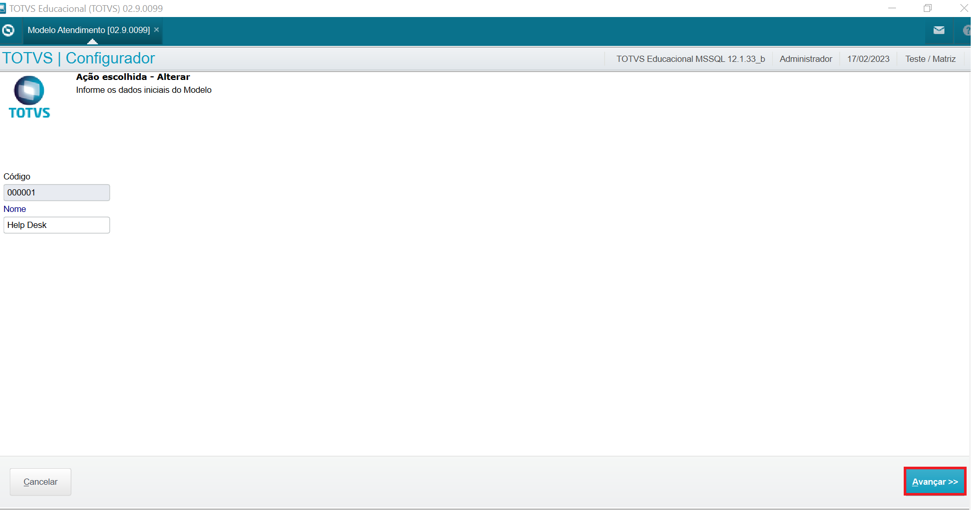Viewport: 980px width, 510px height.
Task: Click TOTVS Educacional MSSQL 12.1.33_b label
Action: [x=691, y=59]
